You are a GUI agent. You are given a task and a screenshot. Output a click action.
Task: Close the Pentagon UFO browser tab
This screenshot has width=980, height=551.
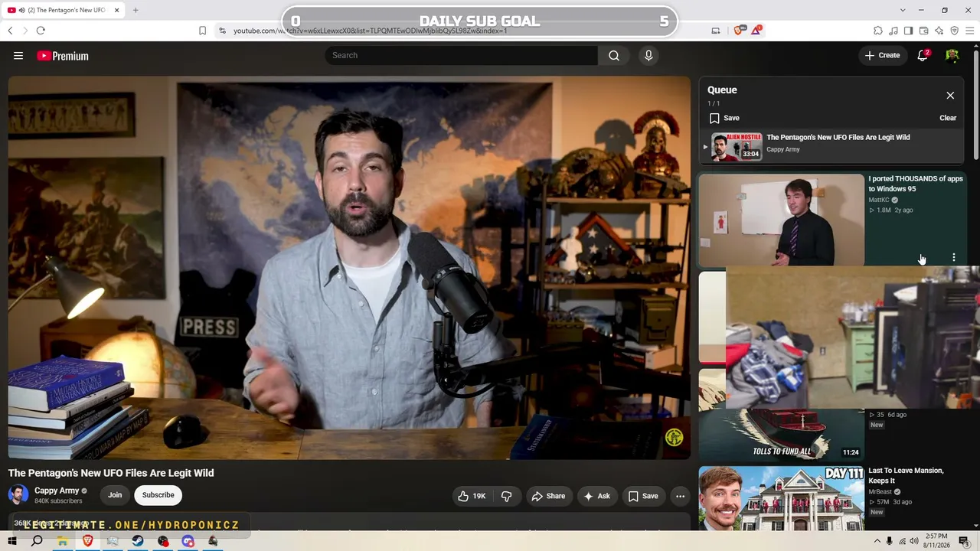click(x=116, y=10)
